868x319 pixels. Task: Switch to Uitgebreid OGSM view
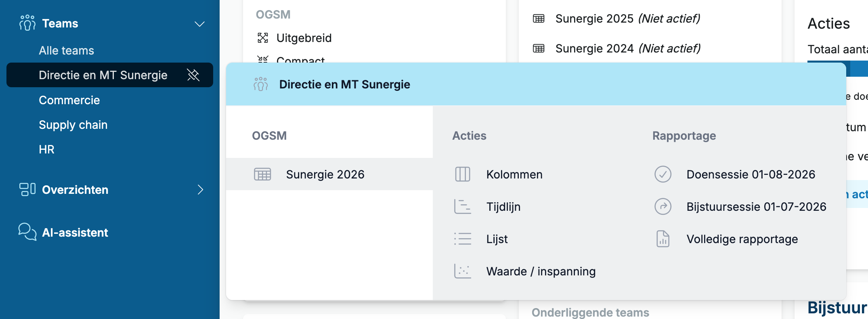[304, 38]
